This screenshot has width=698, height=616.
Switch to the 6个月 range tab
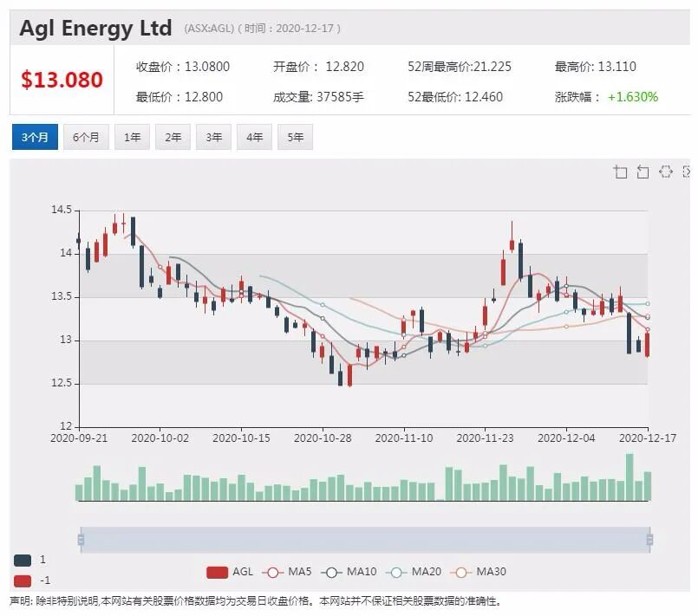[x=86, y=137]
